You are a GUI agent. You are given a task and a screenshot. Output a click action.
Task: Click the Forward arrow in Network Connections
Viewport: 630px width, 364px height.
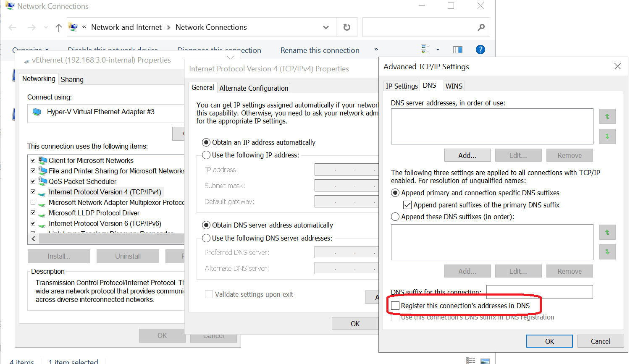[x=31, y=27]
